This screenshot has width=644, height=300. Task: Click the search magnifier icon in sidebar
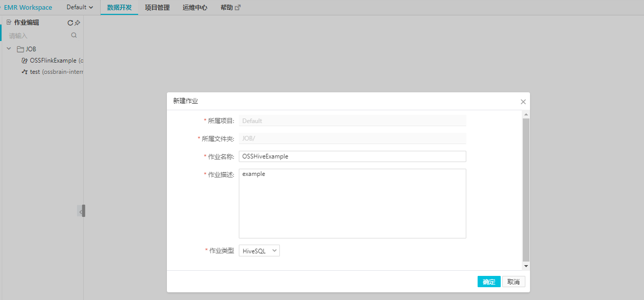point(74,35)
